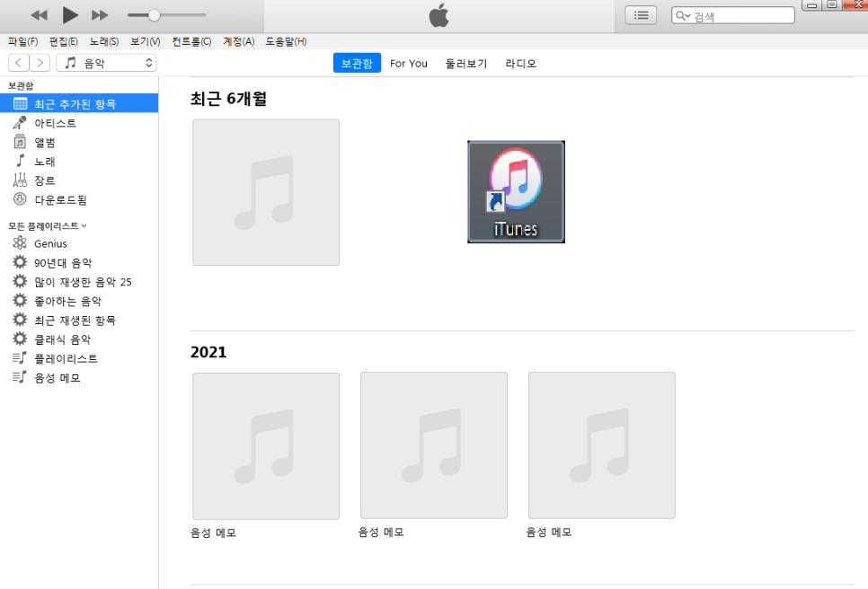Select the 다운로드됨 label in sidebar
Image resolution: width=868 pixels, height=589 pixels.
click(x=61, y=199)
